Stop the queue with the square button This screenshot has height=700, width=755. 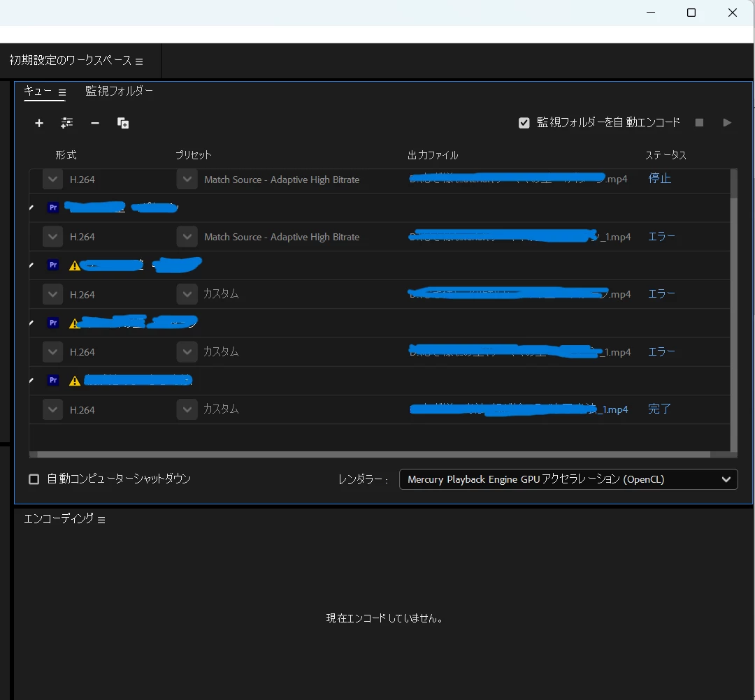click(x=699, y=123)
